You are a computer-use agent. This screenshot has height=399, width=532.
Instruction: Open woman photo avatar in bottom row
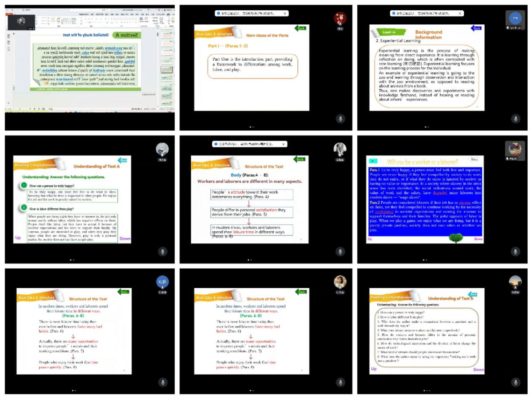pyautogui.click(x=340, y=282)
